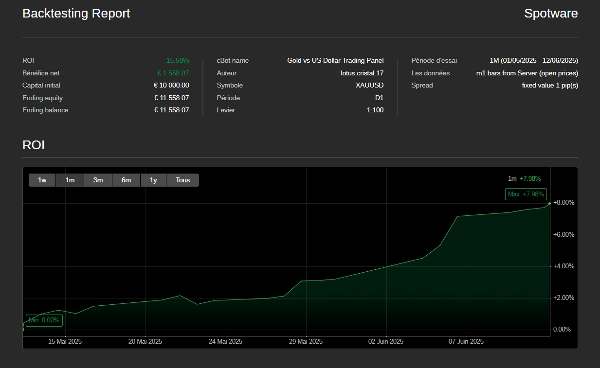Click the Bénéfice net green value
The image size is (600, 368).
coord(173,73)
